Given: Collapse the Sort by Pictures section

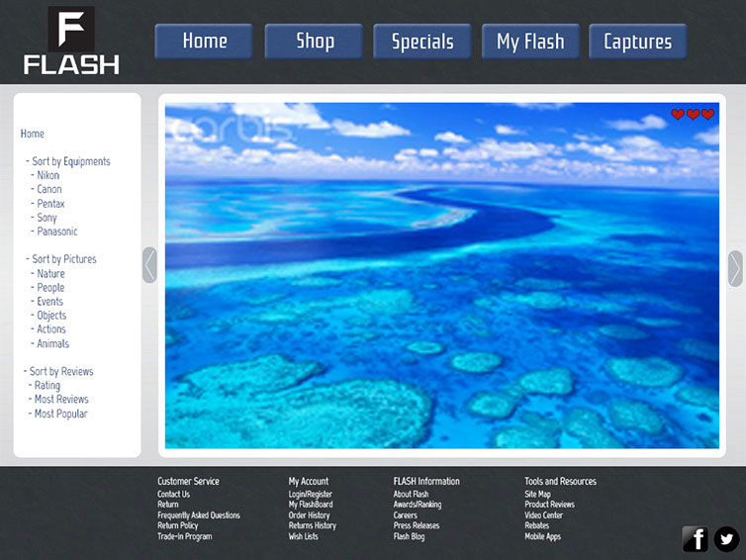Looking at the screenshot, I should click(63, 259).
